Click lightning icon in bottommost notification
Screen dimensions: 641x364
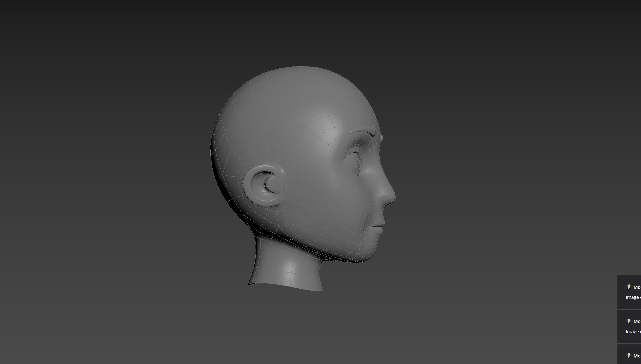(629, 356)
